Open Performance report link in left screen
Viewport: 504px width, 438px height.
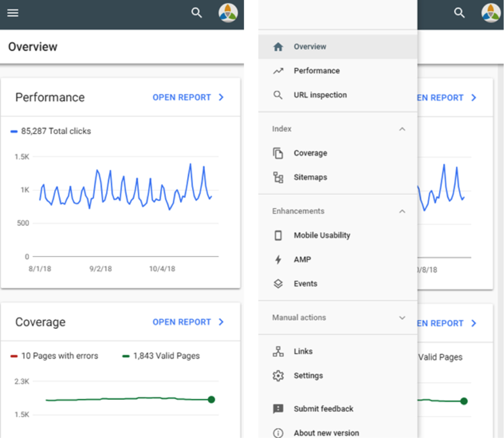click(182, 98)
